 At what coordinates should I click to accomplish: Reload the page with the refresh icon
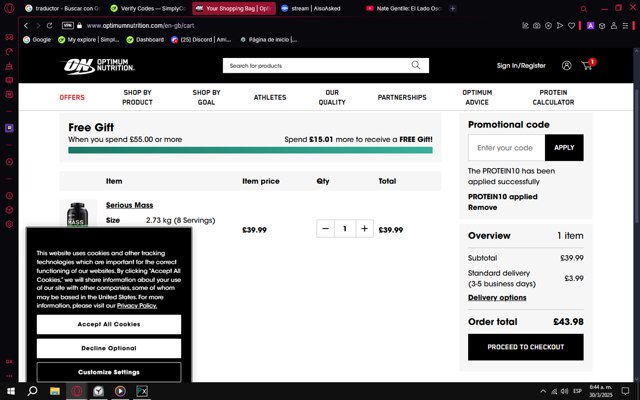(49, 25)
